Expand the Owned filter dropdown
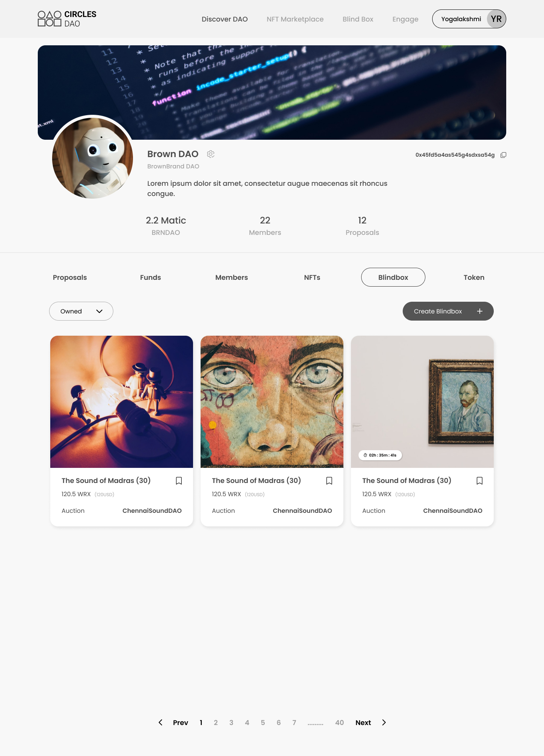This screenshot has width=544, height=756. 81,311
